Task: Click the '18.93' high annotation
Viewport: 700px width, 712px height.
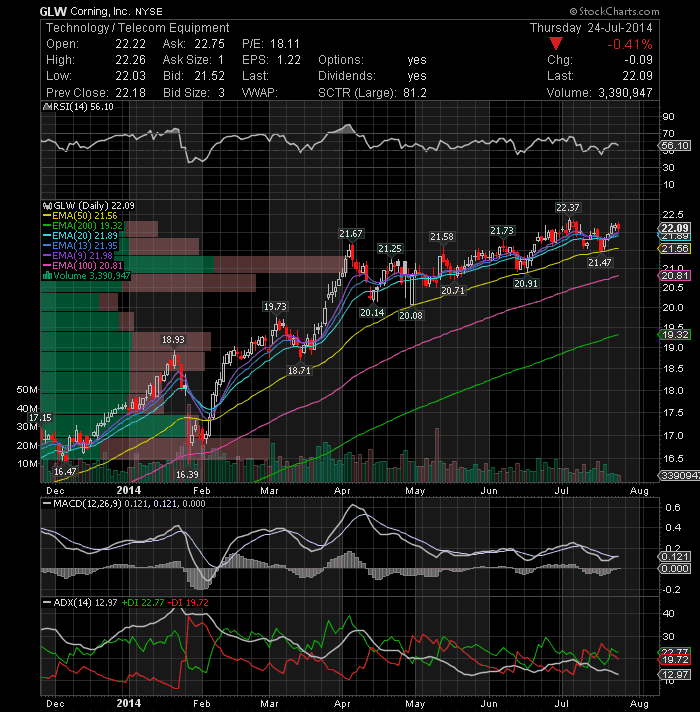Action: [x=173, y=340]
